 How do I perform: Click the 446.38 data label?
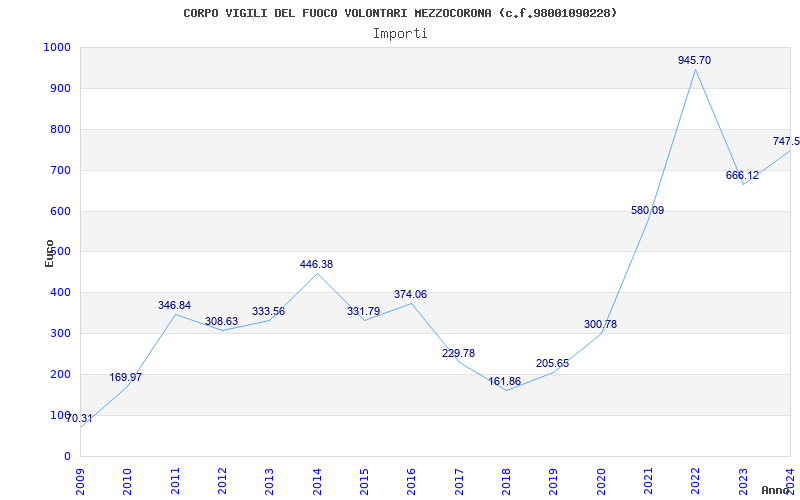pyautogui.click(x=316, y=264)
